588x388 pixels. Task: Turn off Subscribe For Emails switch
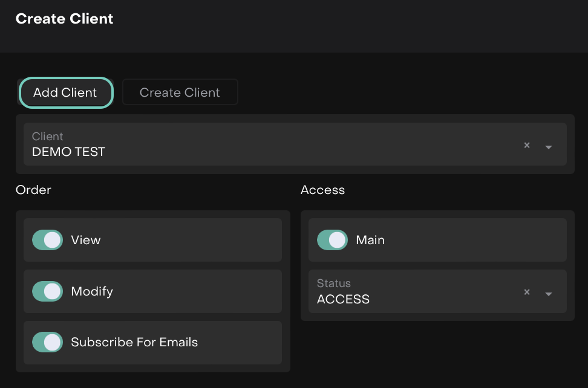[47, 342]
